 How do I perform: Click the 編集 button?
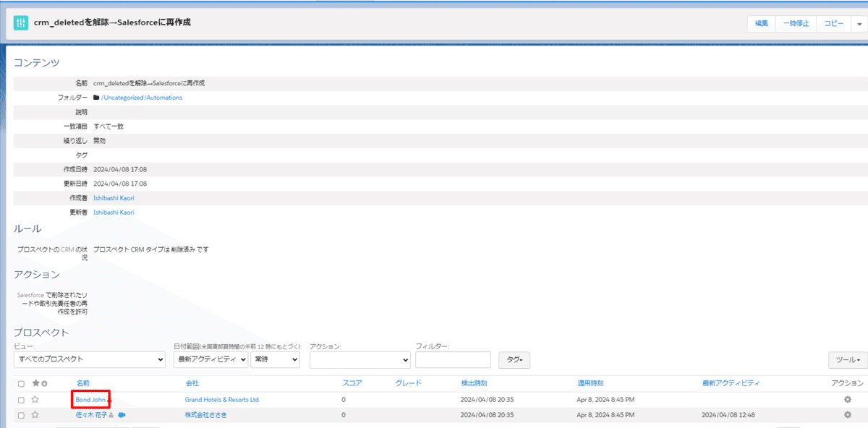[x=762, y=24]
